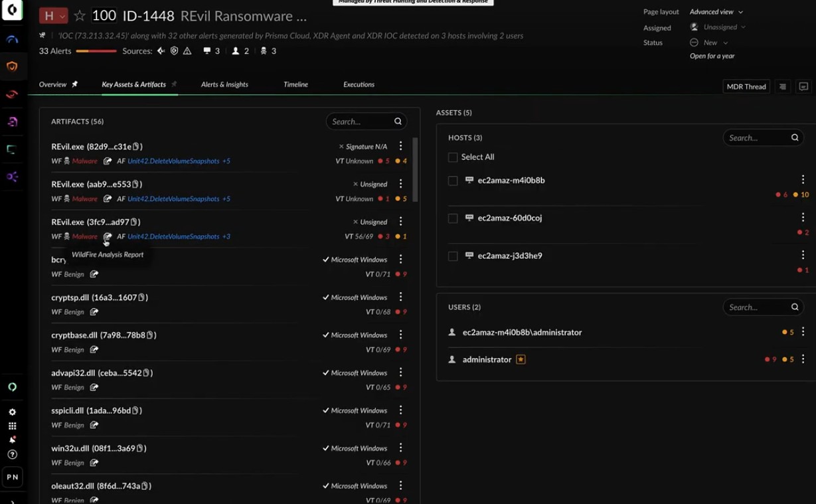Check the Select All hosts checkbox

click(x=453, y=157)
